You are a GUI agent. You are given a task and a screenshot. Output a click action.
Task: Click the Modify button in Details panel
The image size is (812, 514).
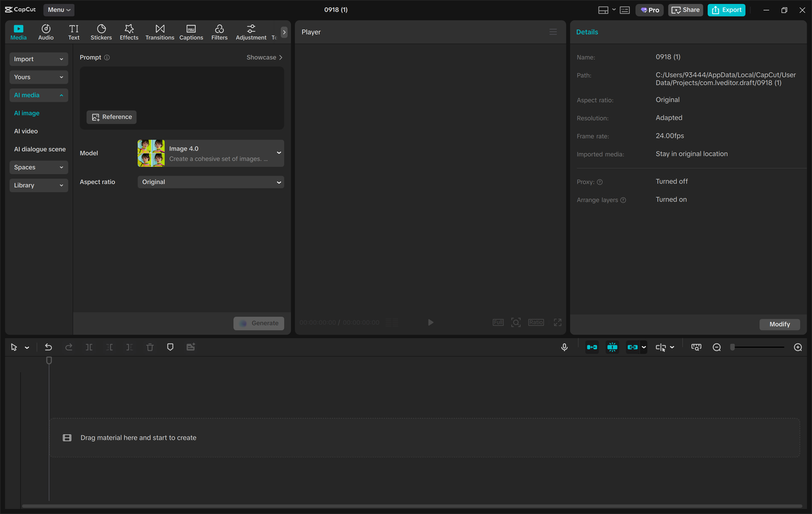pos(780,324)
